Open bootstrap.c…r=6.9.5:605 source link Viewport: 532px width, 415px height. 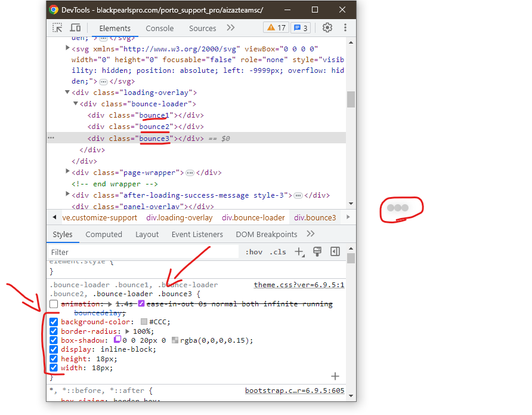[295, 391]
